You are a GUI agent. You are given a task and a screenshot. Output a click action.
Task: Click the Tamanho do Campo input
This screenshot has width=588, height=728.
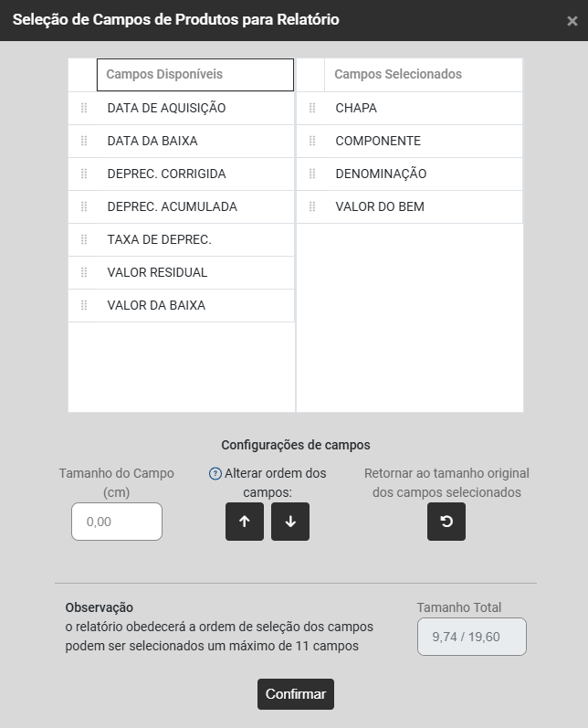click(117, 522)
